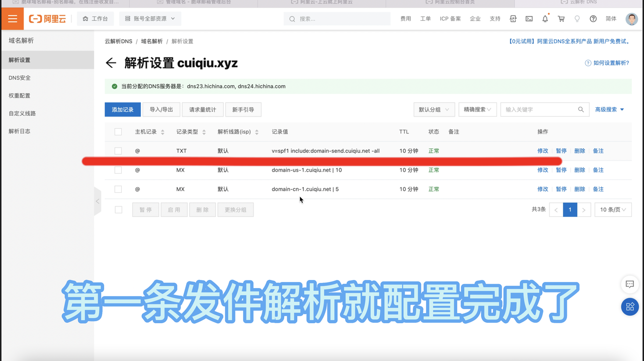Open the user avatar menu
Viewport: 644px width, 361px height.
click(631, 19)
